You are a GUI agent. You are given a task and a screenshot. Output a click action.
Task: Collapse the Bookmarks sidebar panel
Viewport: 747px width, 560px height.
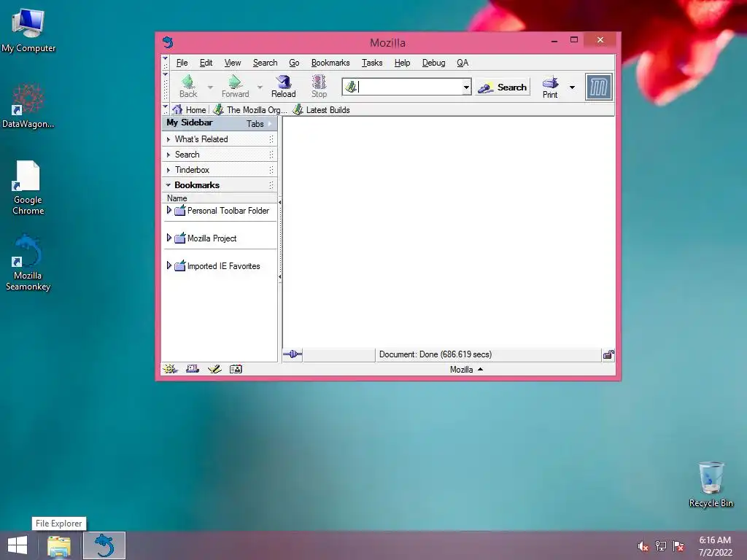220,184
